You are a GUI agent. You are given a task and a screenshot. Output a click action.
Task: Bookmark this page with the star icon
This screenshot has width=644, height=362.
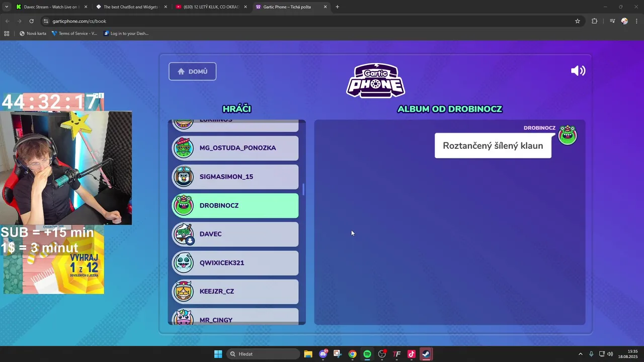[x=578, y=21]
